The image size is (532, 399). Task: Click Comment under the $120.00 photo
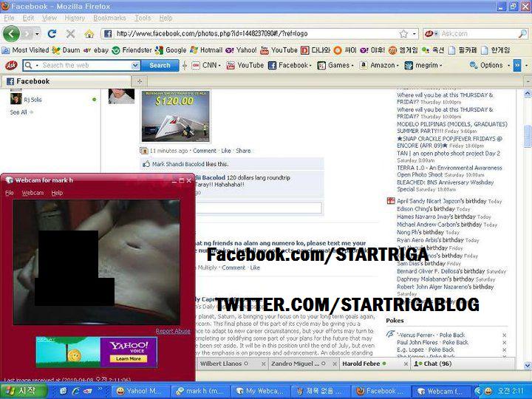click(x=204, y=151)
